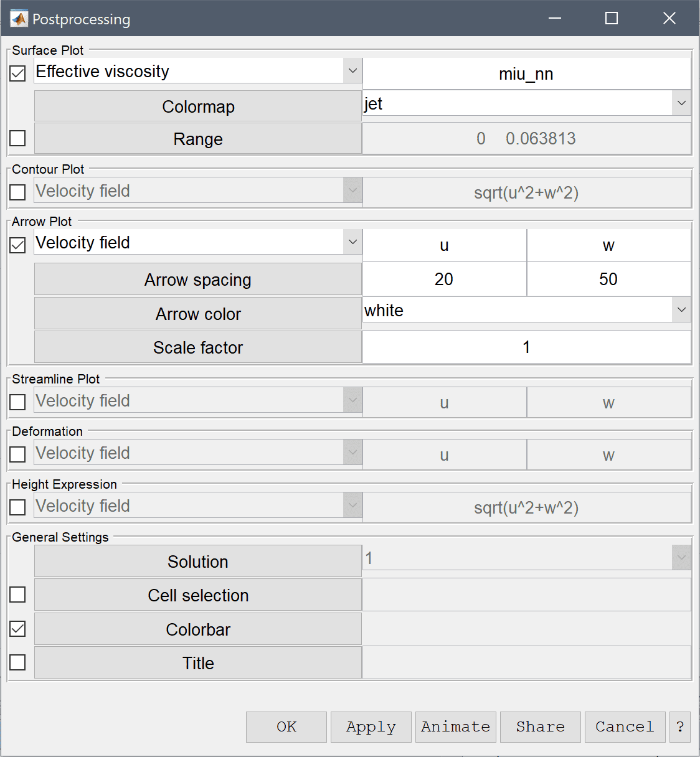Click the arrow spacing field showing 20
The width and height of the screenshot is (700, 757).
coord(445,279)
